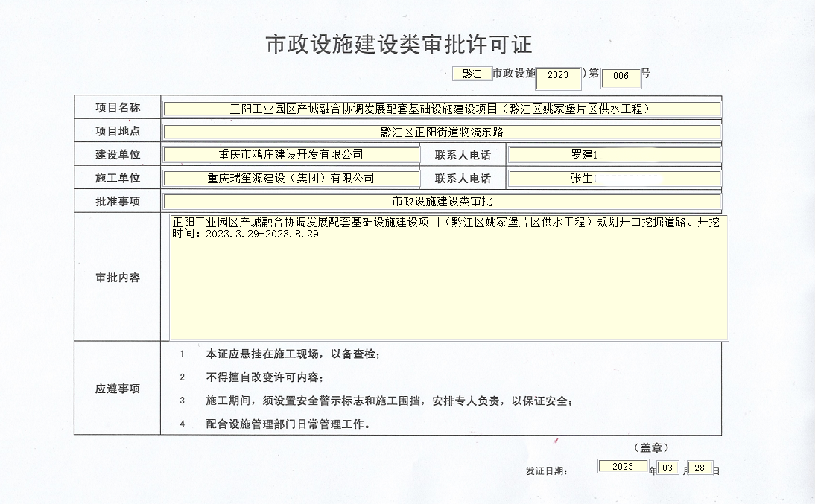Click the 批准事项 field 市政设施建设类审批
Screen dimensions: 815x504
coord(442,202)
